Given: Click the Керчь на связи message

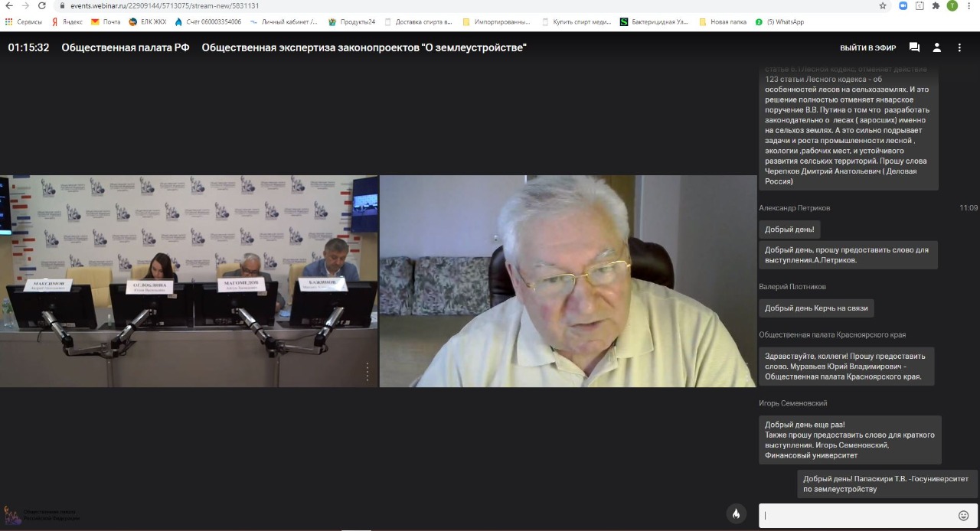Looking at the screenshot, I should [x=816, y=308].
